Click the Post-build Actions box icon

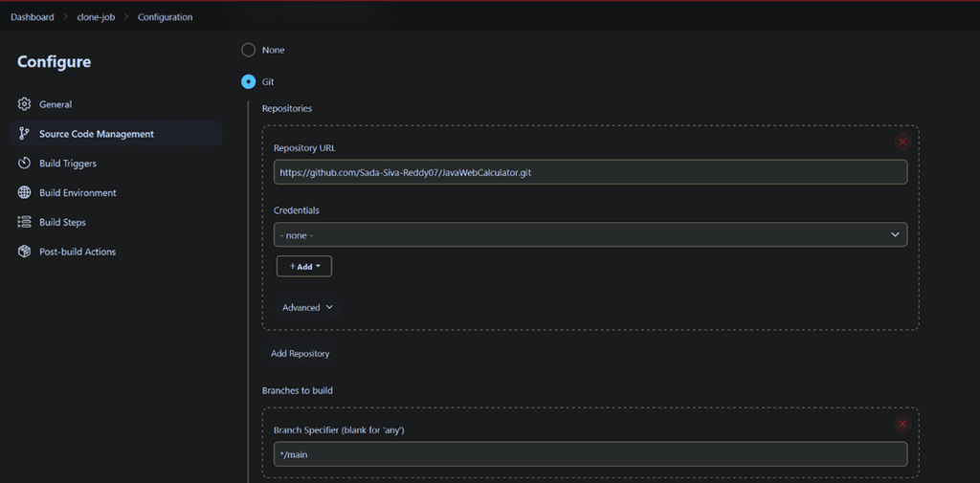tap(24, 252)
